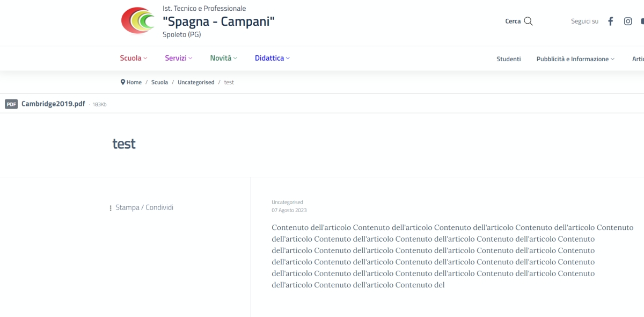This screenshot has height=317, width=644.
Task: Click the three-dot Stampa / Condividi icon
Action: coord(111,208)
